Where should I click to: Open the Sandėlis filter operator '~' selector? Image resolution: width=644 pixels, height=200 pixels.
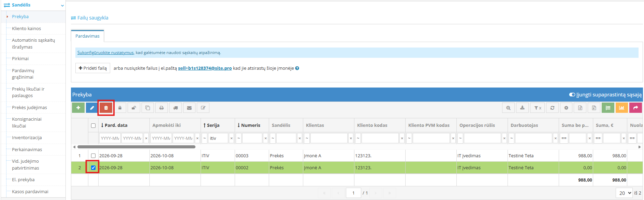click(273, 138)
